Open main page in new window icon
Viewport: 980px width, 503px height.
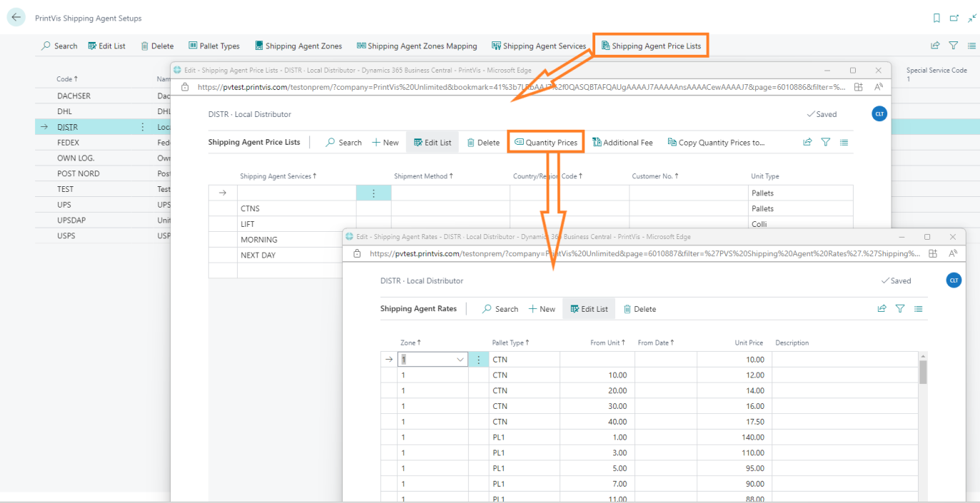click(954, 19)
